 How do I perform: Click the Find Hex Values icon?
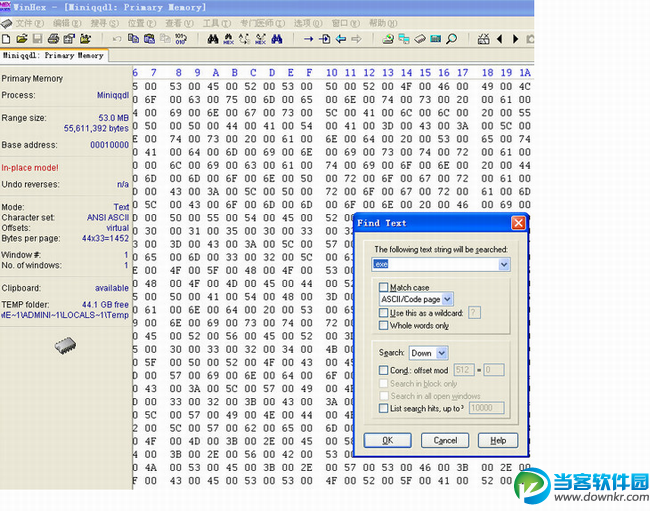pyautogui.click(x=229, y=39)
